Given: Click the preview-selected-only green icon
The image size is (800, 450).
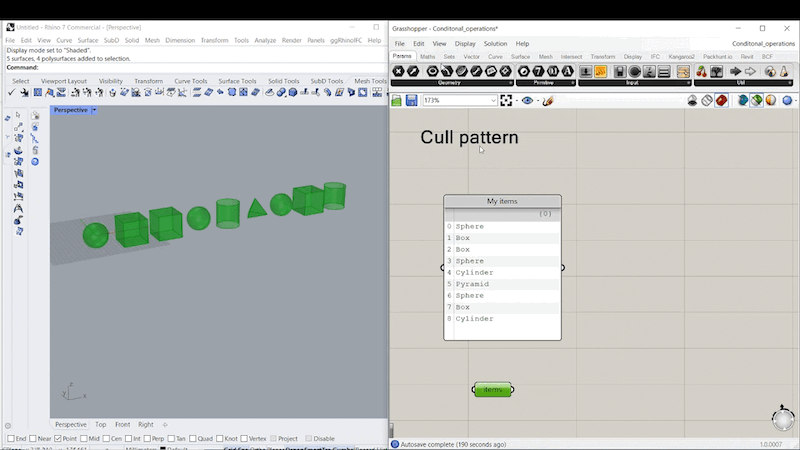Looking at the screenshot, I should click(x=757, y=101).
